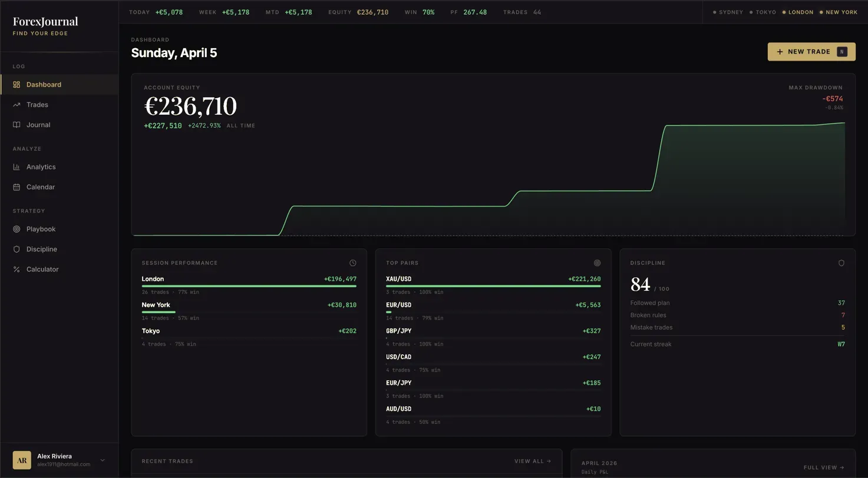868x478 pixels.
Task: Select the XAU/USD pair progress bar
Action: click(493, 286)
